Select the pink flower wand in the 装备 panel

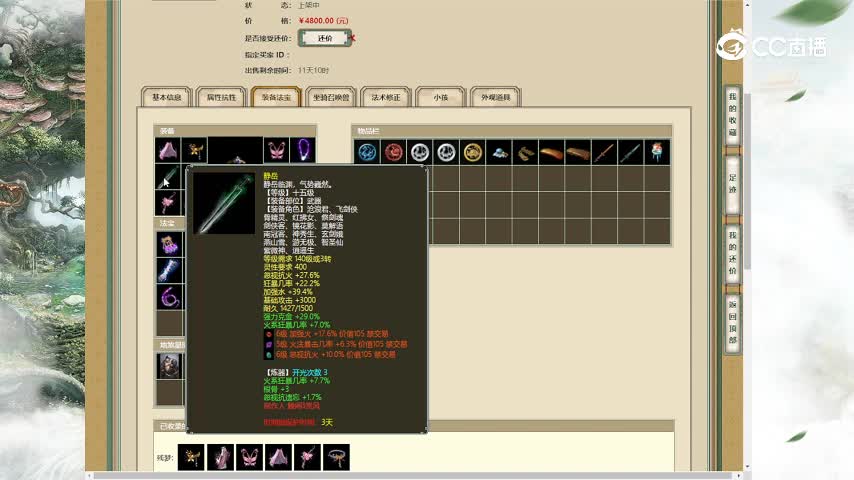[168, 203]
